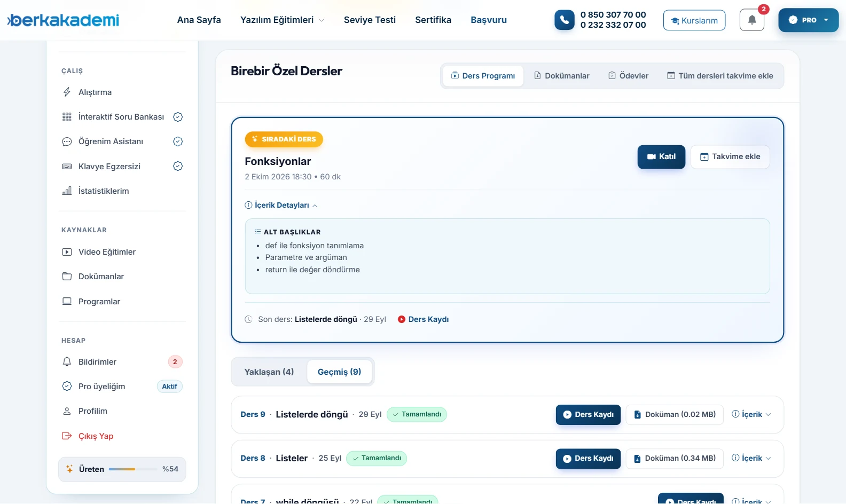Click the Takvime ekle button

pos(730,157)
